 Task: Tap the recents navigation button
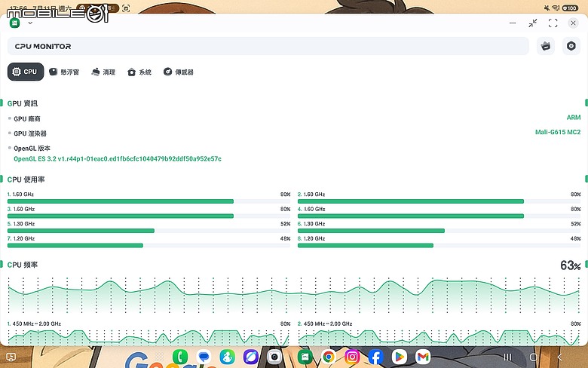[x=507, y=357]
